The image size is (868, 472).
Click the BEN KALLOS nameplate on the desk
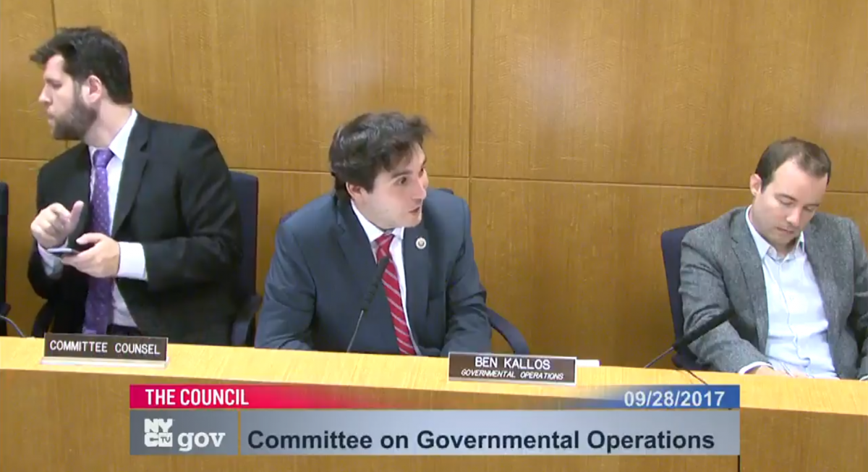pyautogui.click(x=511, y=367)
